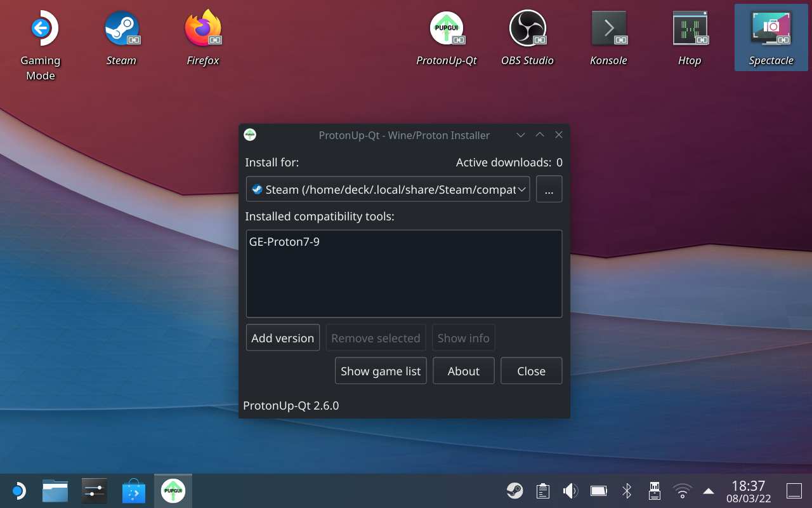Open Discover store from the taskbar
This screenshot has width=812, height=508.
134,491
